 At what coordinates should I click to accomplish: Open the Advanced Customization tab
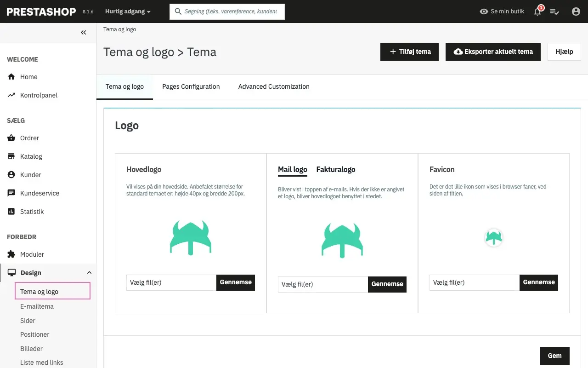point(274,86)
